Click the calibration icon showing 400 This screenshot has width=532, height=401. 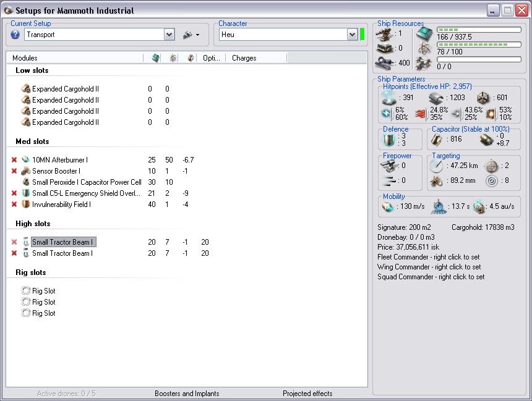pyautogui.click(x=385, y=62)
